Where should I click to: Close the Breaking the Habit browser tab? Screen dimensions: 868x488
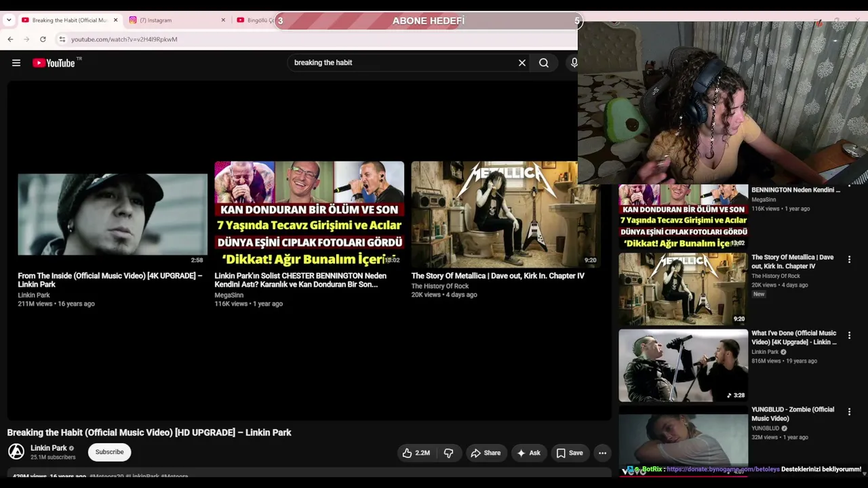[x=115, y=20]
